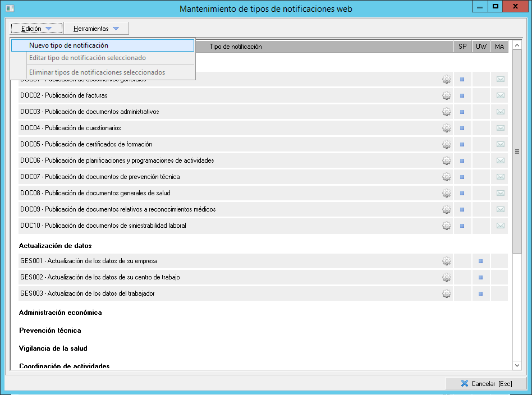Open the Herramientas dropdown menu
Viewport: 532px width, 395px height.
pos(96,29)
